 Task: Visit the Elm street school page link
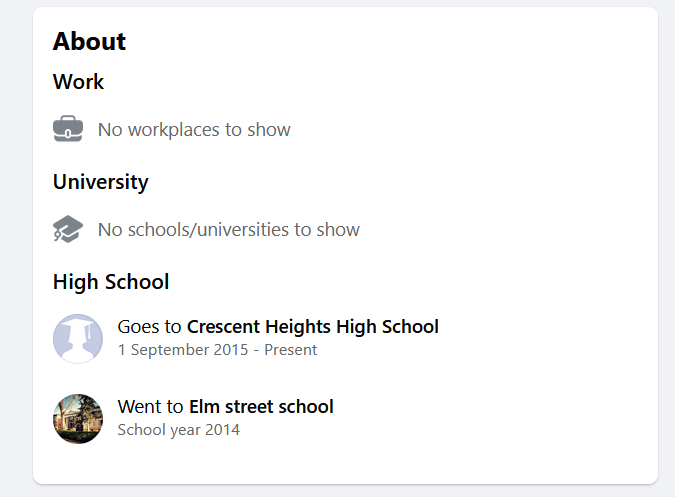click(x=261, y=406)
